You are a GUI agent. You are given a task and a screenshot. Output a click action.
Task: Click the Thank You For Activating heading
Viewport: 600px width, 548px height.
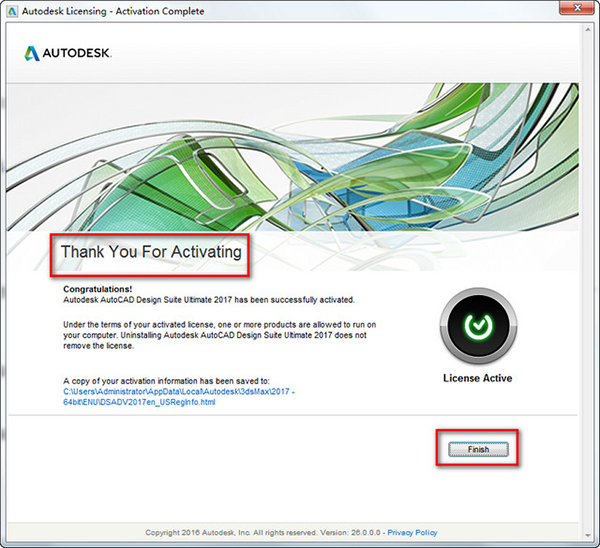151,252
